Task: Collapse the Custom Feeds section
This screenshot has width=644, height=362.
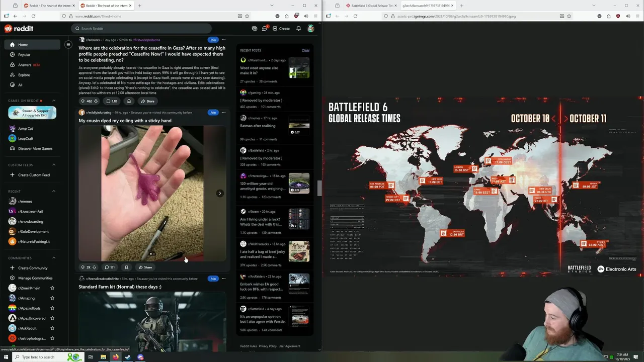Action: (54, 165)
